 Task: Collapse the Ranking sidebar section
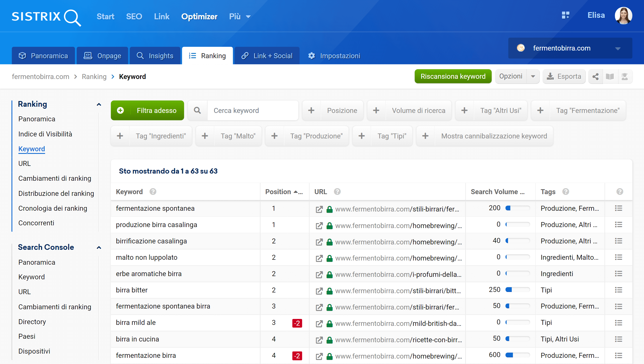point(99,104)
